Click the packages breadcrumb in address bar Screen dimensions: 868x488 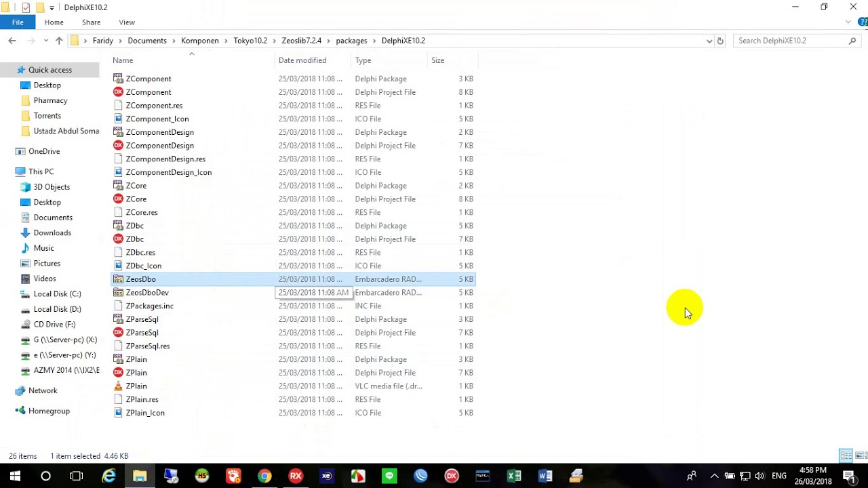(351, 41)
